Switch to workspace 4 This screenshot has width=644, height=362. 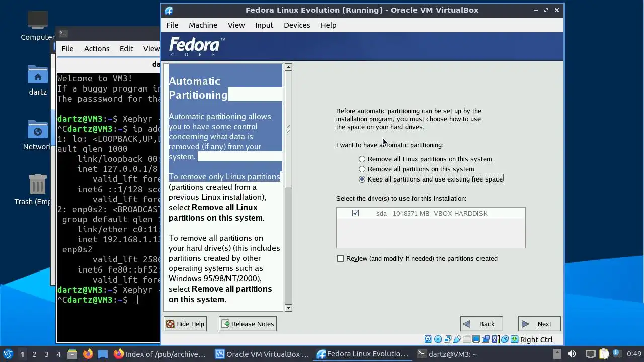pyautogui.click(x=58, y=354)
